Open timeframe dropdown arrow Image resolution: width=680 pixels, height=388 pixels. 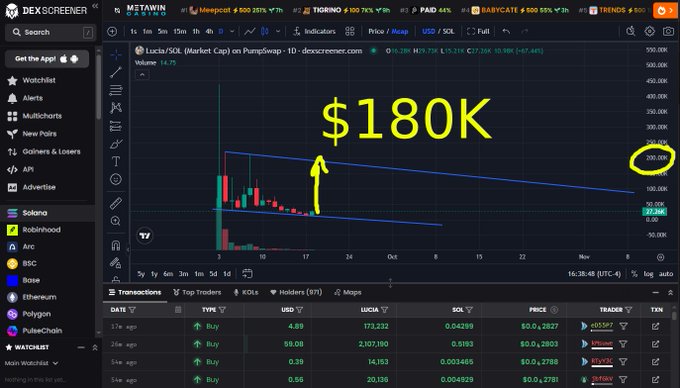click(x=232, y=31)
